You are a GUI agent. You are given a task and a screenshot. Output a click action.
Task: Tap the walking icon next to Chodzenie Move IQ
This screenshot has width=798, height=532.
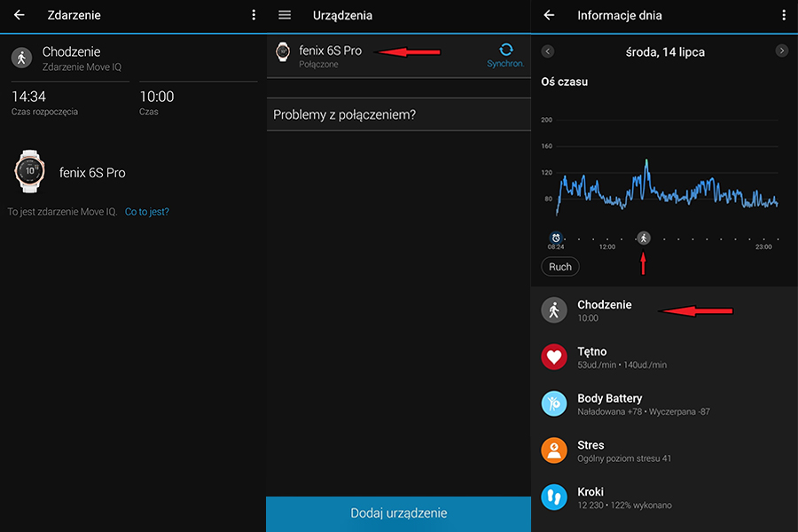pos(22,58)
